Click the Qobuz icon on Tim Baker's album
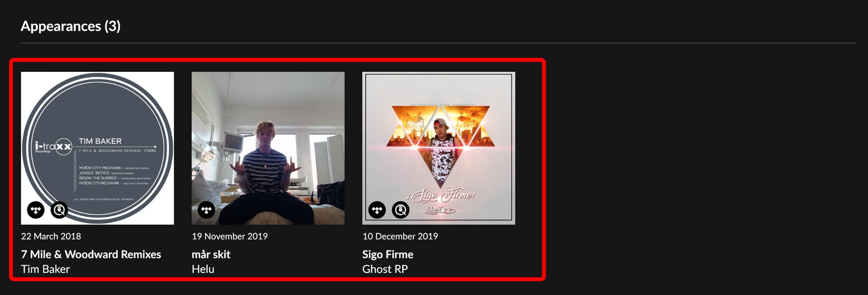 pyautogui.click(x=59, y=210)
